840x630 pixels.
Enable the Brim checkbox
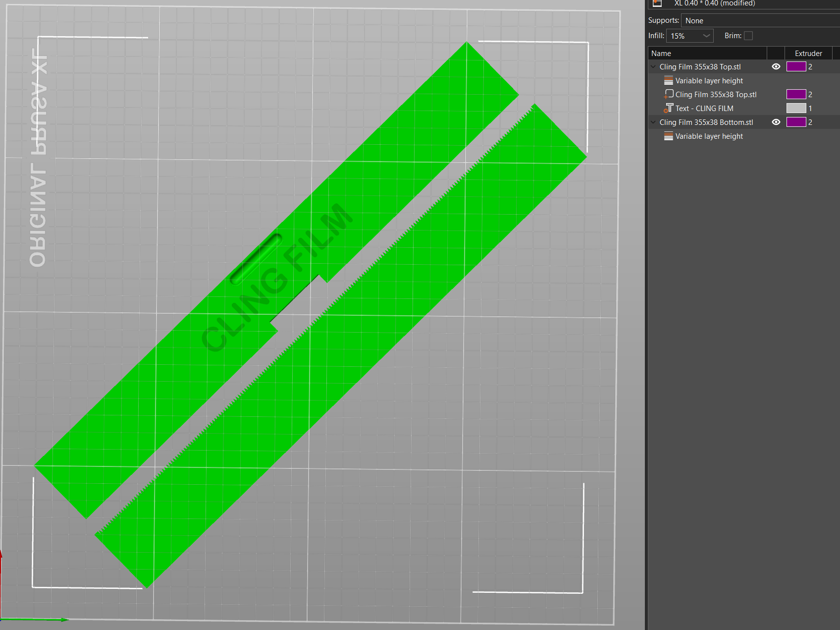748,36
